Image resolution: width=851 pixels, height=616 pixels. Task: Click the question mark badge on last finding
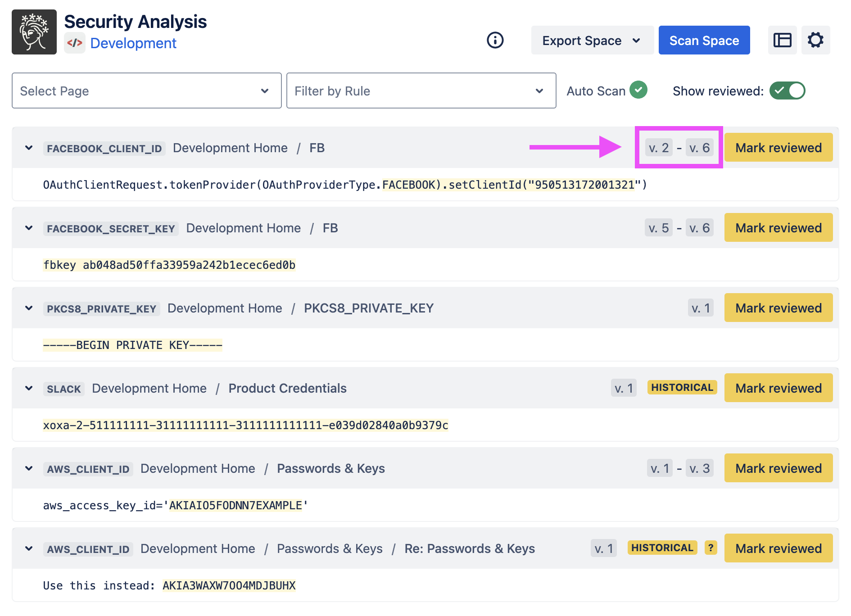click(x=711, y=548)
